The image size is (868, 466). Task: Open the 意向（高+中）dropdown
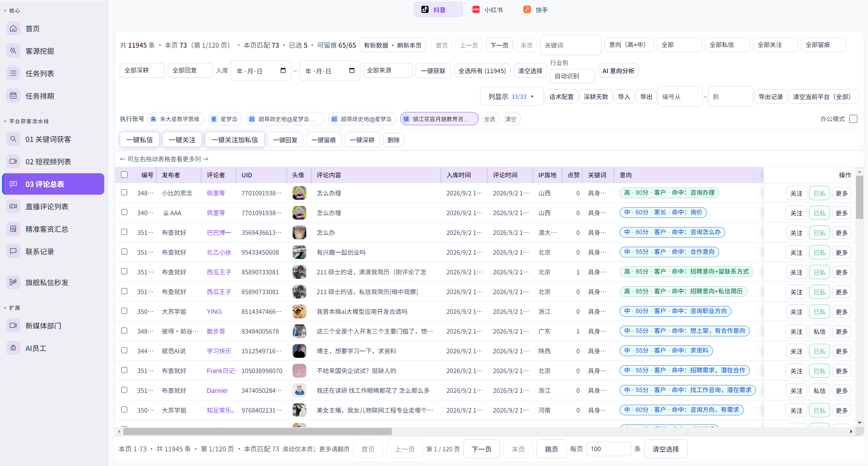click(x=629, y=45)
